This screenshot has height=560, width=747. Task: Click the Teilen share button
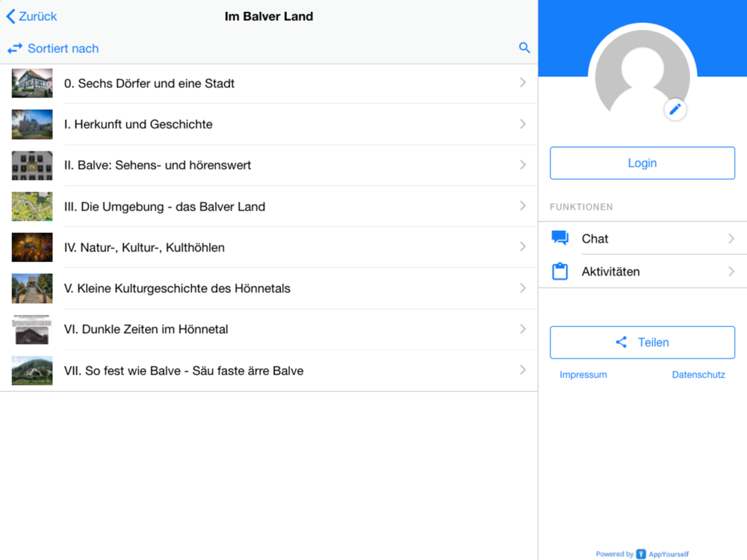(x=642, y=343)
